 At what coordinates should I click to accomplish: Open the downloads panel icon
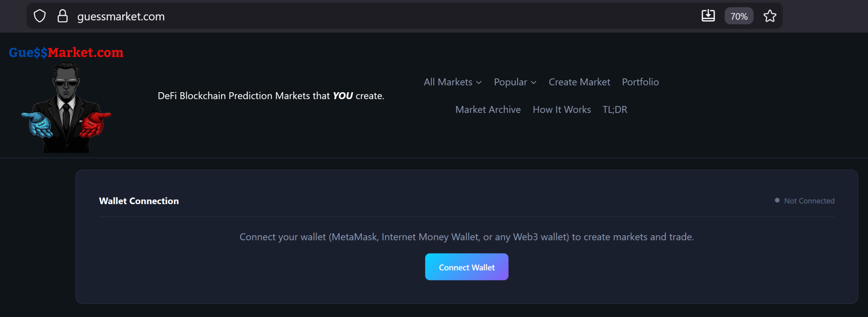coord(708,16)
